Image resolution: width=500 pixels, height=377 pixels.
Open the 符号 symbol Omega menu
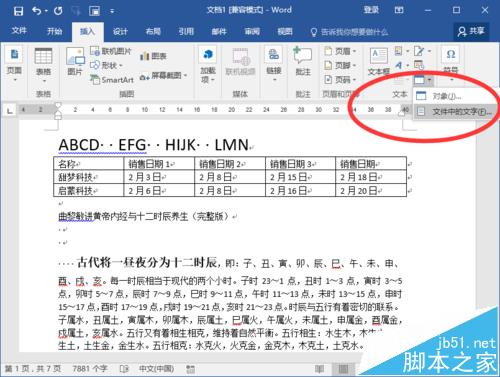click(451, 63)
